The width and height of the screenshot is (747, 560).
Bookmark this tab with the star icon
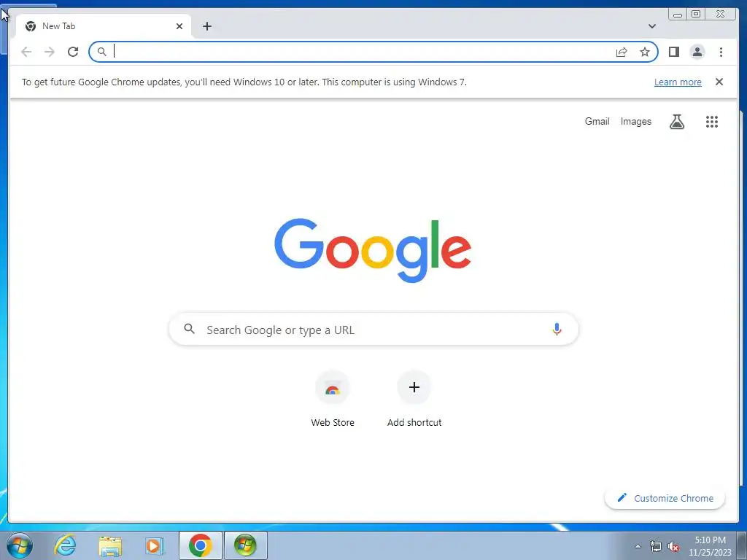645,52
